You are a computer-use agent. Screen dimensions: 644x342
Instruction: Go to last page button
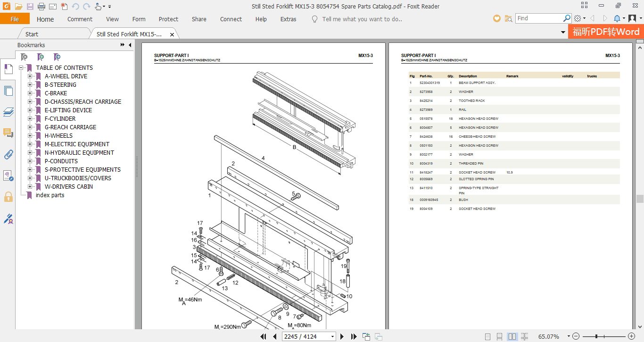click(x=354, y=336)
